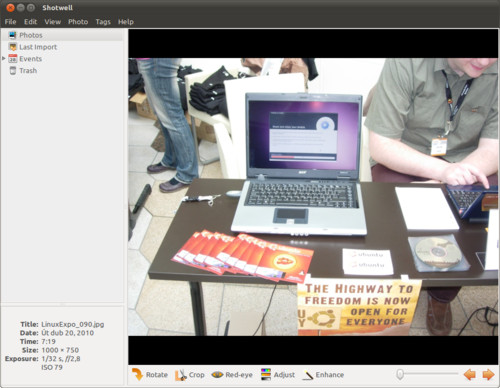
Task: Click the Enhance button label
Action: tap(330, 375)
